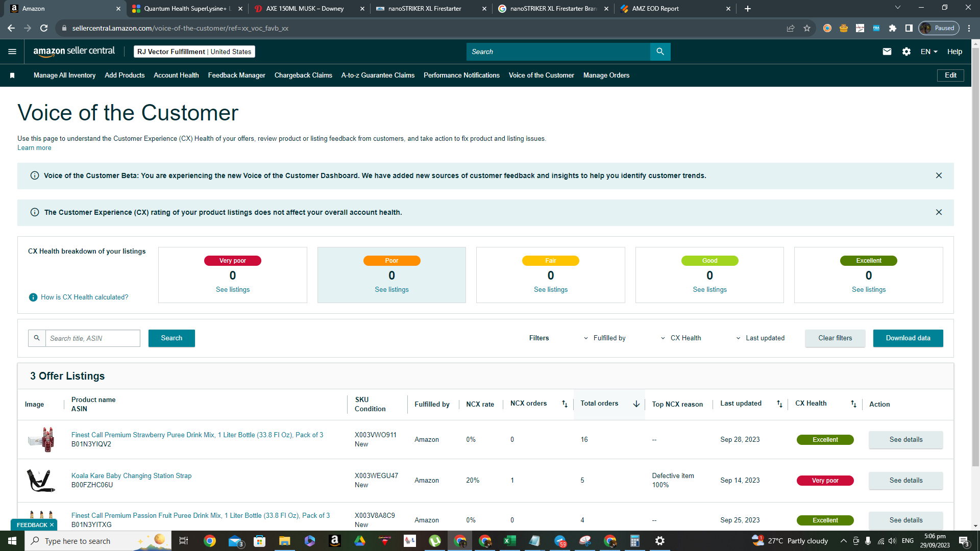Show hidden system tray icons

point(844,541)
